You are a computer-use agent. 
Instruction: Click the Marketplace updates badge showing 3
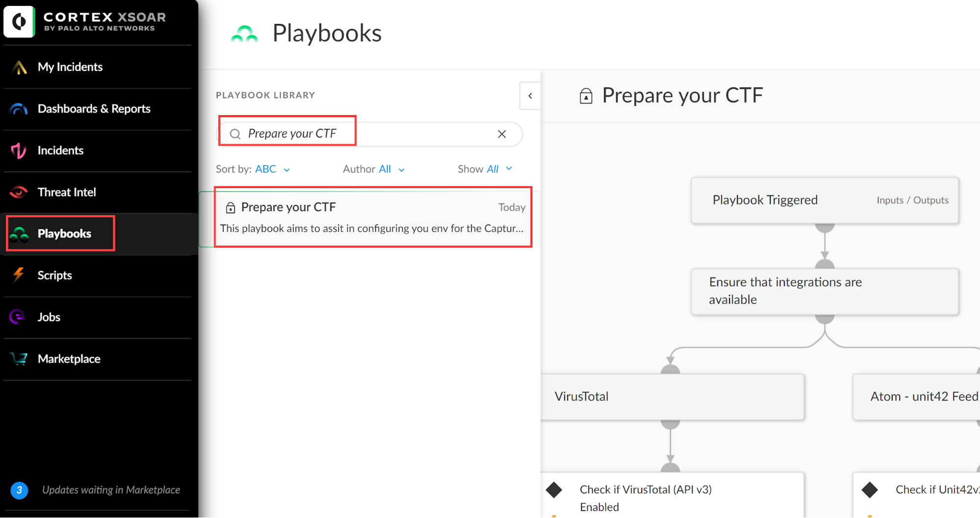(19, 490)
